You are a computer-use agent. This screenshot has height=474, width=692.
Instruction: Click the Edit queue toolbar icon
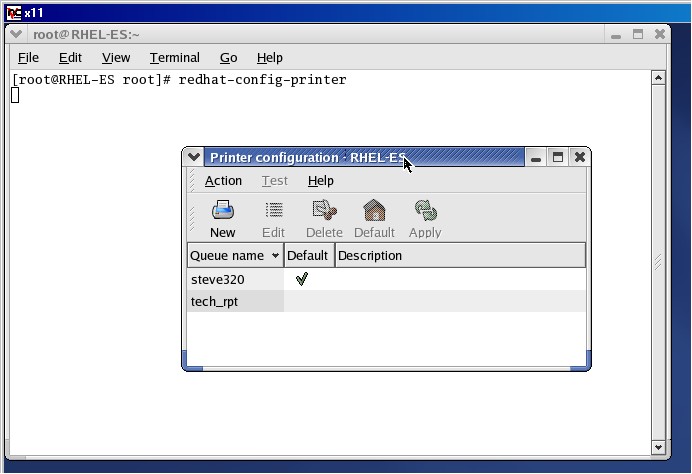point(274,210)
